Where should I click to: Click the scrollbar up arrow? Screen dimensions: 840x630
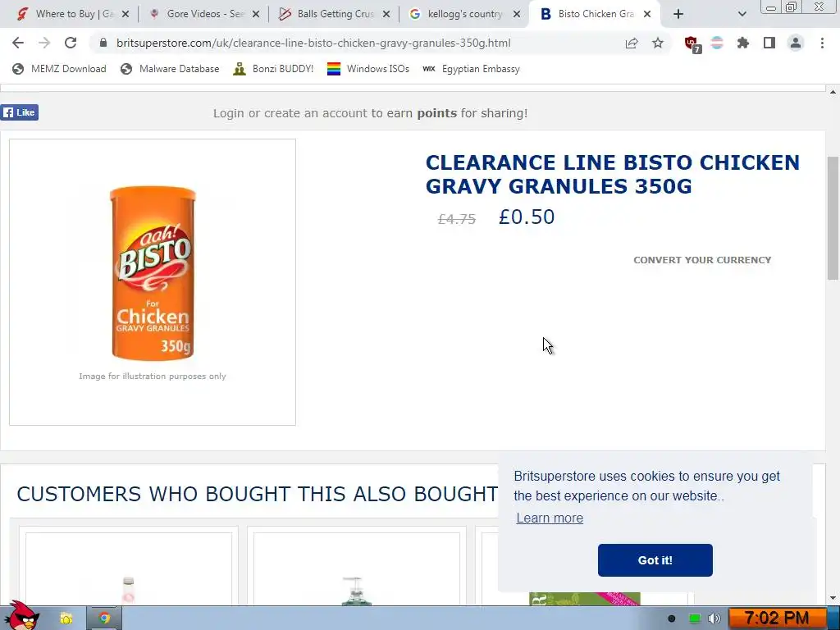point(833,92)
